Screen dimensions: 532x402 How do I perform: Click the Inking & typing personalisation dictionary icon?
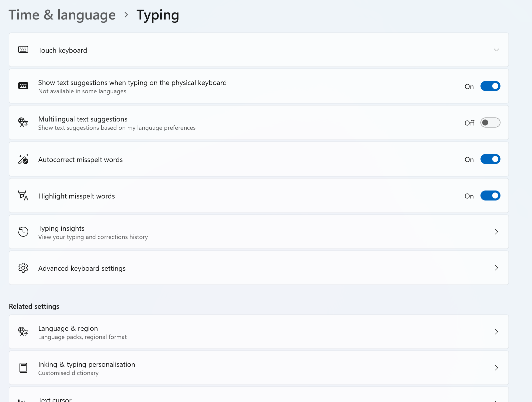23,368
